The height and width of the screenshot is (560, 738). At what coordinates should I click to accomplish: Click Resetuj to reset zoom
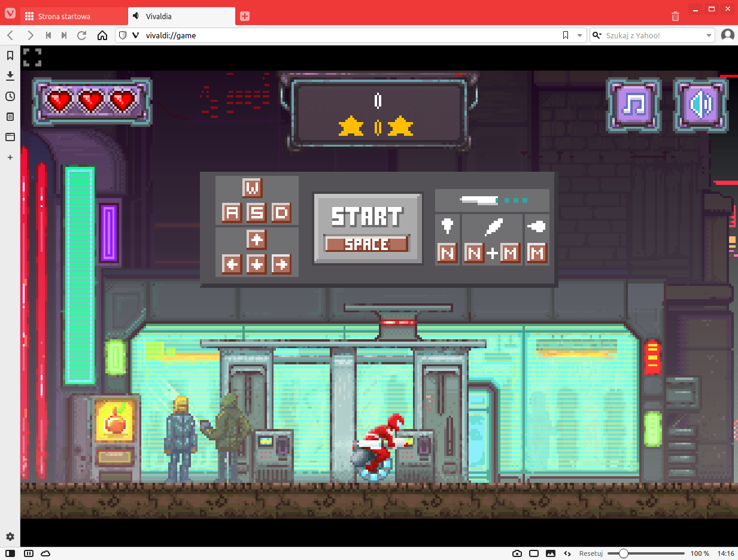(x=591, y=553)
